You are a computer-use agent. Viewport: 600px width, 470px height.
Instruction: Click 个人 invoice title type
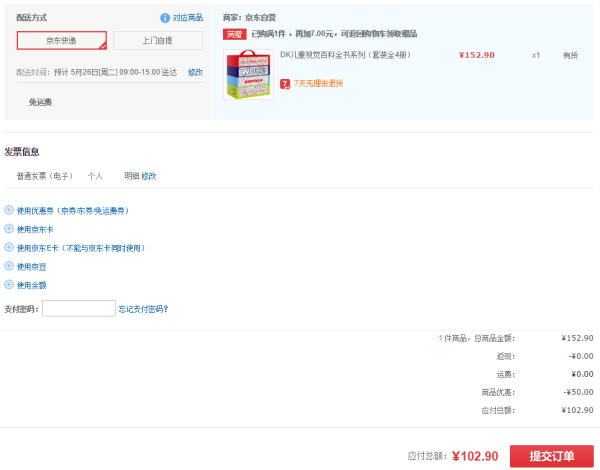95,176
